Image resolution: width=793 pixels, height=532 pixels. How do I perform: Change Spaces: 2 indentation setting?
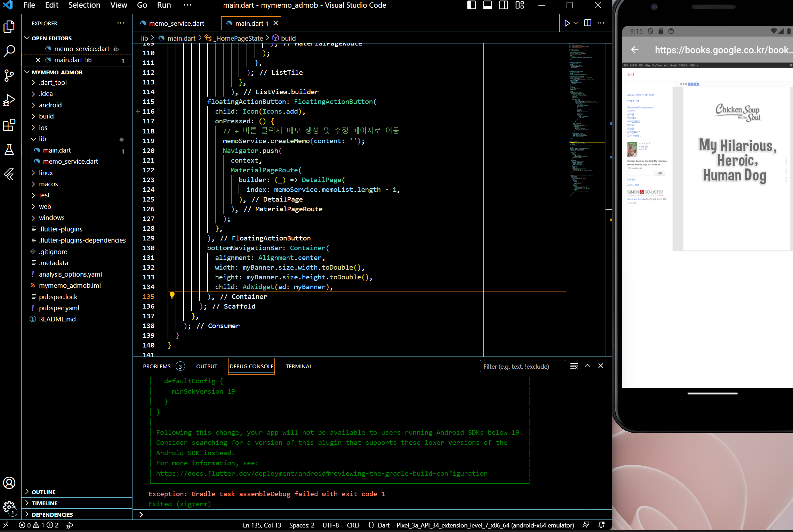pos(302,525)
